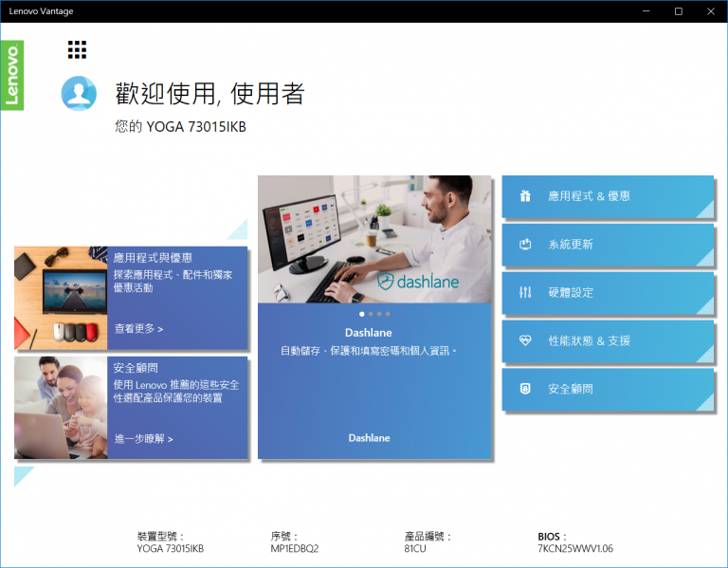Click the 安全顧問 card heading on left
This screenshot has width=728, height=568.
136,368
